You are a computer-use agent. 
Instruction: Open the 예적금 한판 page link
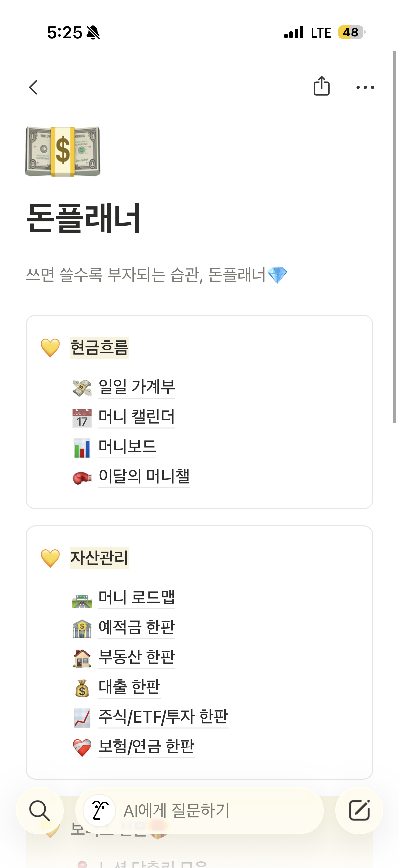[x=136, y=627]
